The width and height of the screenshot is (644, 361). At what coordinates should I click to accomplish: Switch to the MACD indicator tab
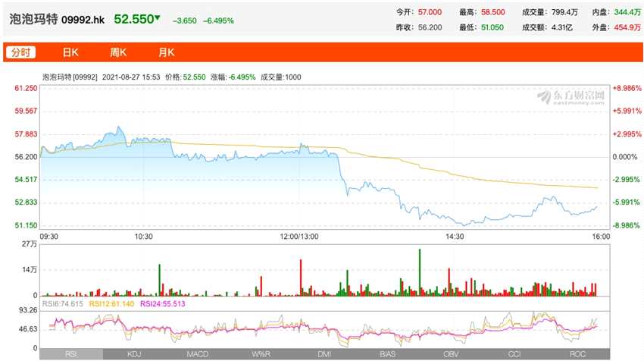[x=198, y=354]
